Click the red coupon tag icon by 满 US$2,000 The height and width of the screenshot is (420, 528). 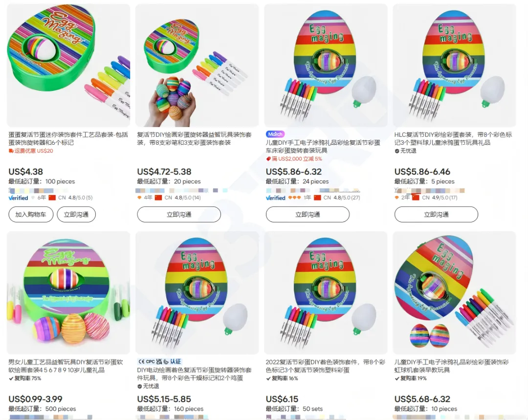(268, 159)
